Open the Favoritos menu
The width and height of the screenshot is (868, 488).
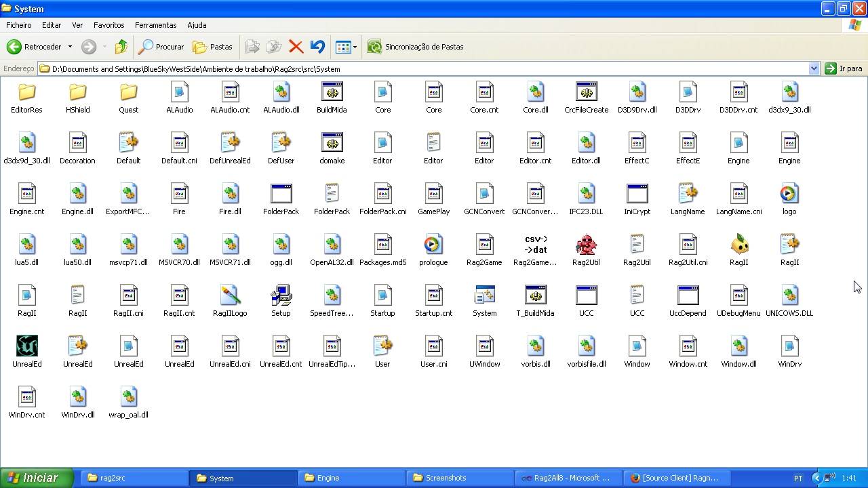pyautogui.click(x=109, y=25)
